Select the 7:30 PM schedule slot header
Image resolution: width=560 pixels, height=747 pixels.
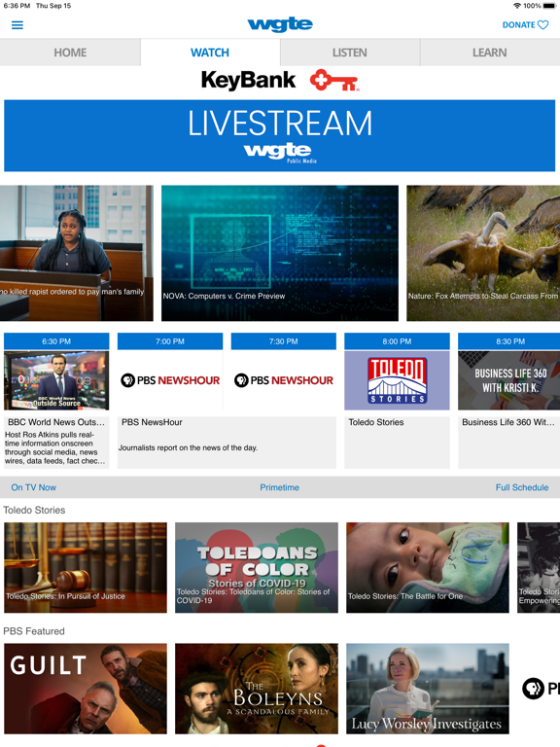(x=283, y=341)
